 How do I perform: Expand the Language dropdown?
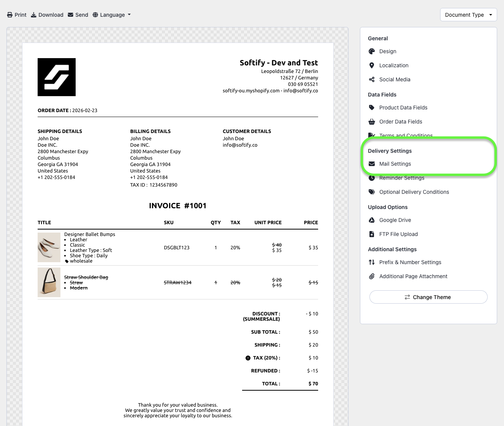pyautogui.click(x=112, y=15)
